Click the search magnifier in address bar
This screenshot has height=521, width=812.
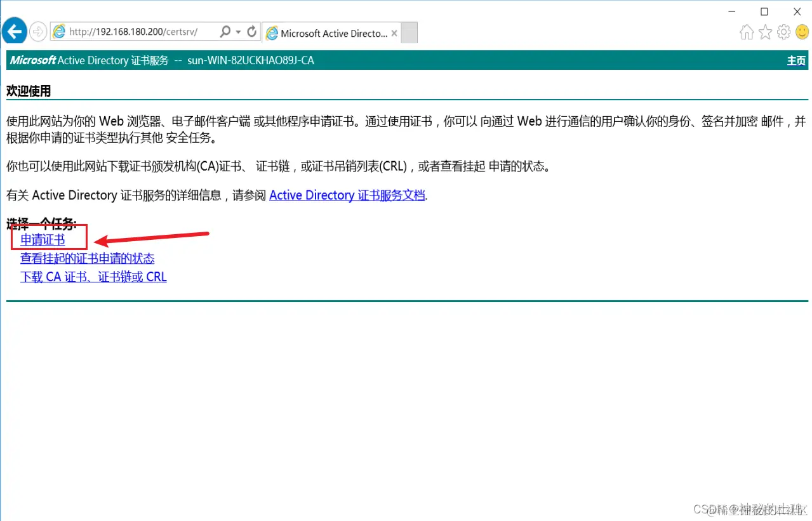tap(225, 31)
